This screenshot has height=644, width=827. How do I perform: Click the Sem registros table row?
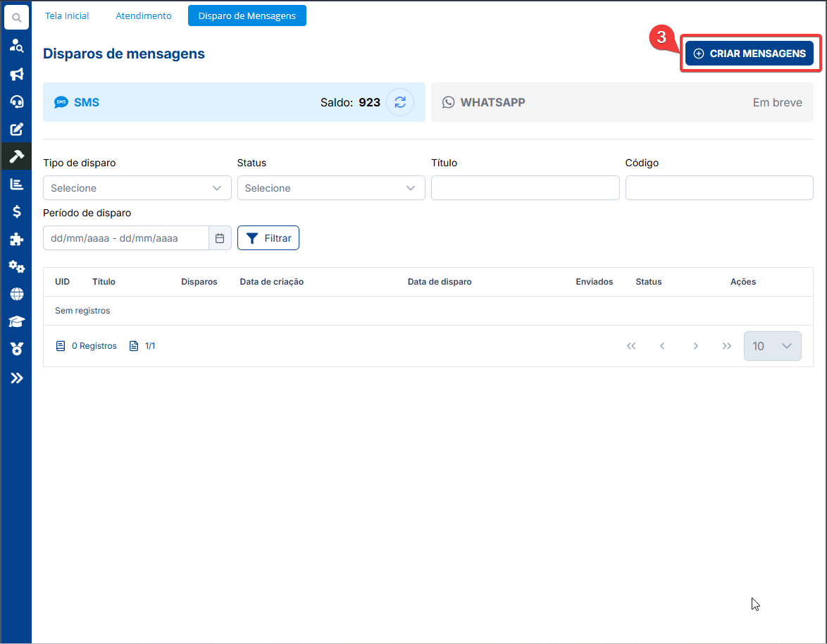[428, 311]
